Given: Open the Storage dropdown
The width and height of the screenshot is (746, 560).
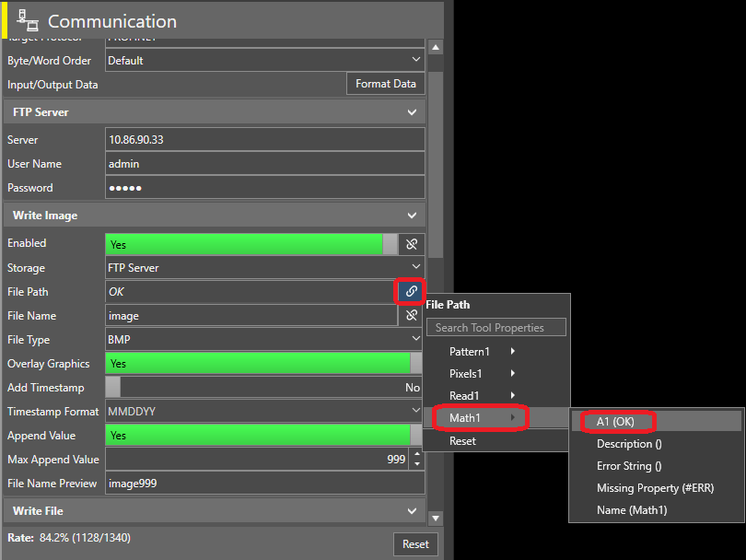Looking at the screenshot, I should tap(264, 268).
